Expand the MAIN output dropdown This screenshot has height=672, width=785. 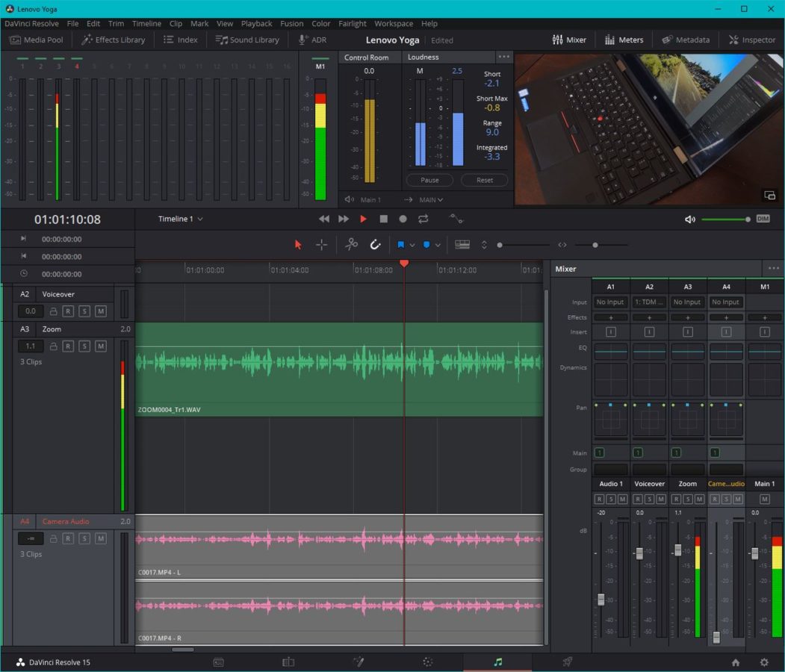430,199
